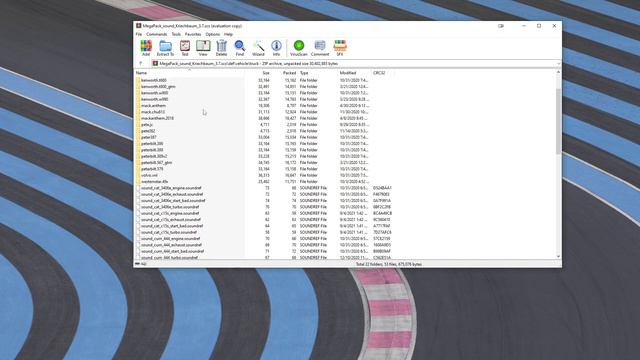Select the peterbilt.579 folder
This screenshot has width=640, height=360.
pos(152,169)
